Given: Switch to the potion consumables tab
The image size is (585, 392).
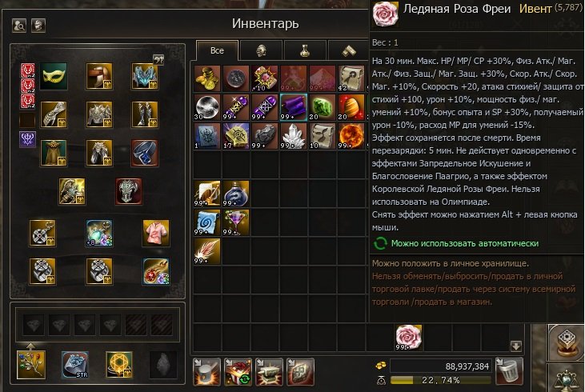Looking at the screenshot, I should point(305,50).
